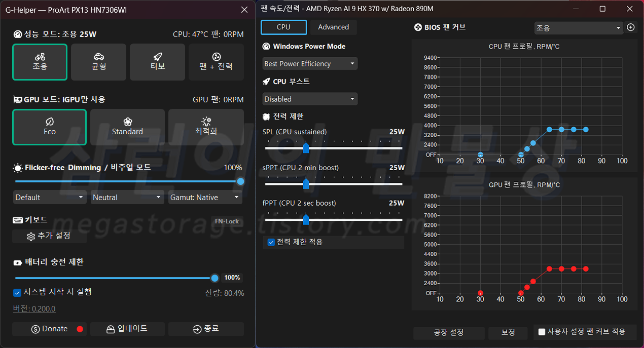Click the rocket icon next to CPU 부스트
The image size is (644, 348).
[266, 82]
